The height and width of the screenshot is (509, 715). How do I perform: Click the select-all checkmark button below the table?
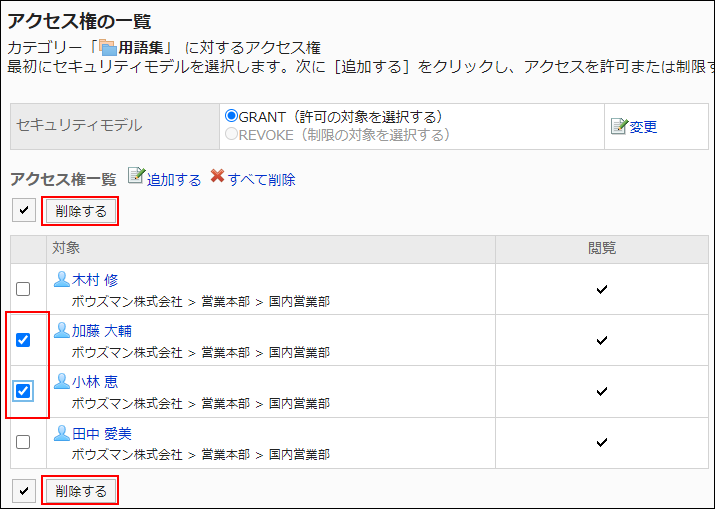coord(24,490)
